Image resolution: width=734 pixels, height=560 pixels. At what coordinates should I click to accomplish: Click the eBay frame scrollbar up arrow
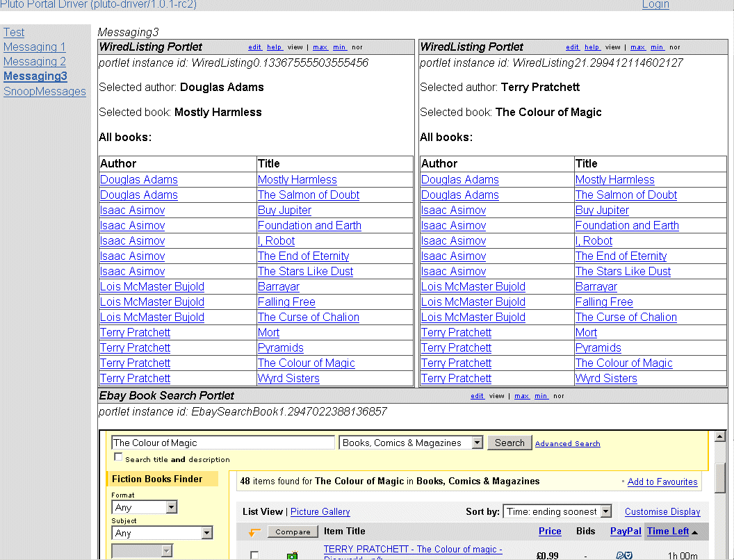[720, 436]
